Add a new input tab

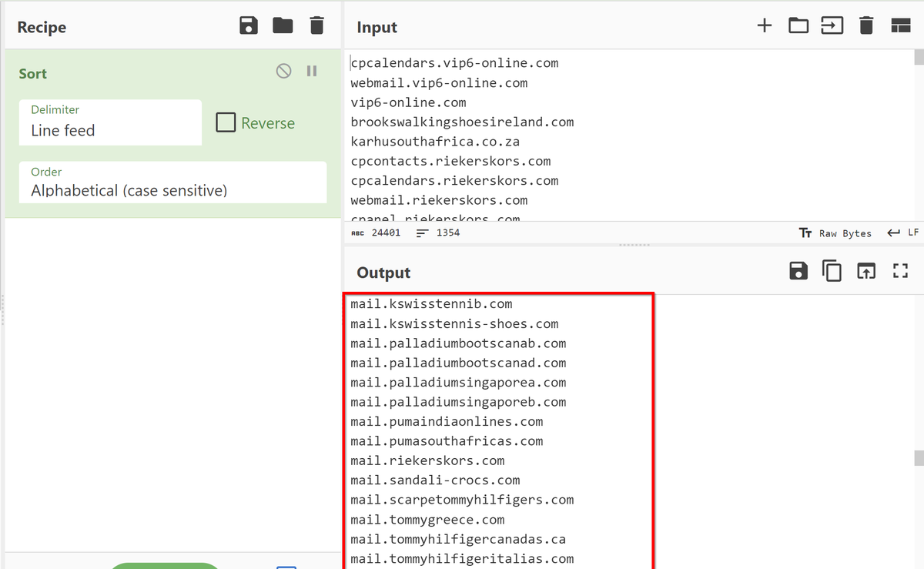tap(764, 26)
